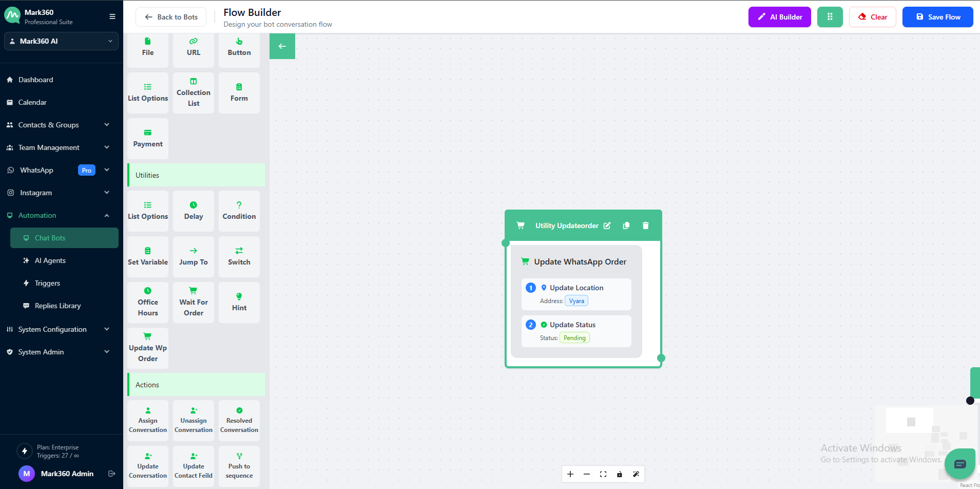The height and width of the screenshot is (489, 980).
Task: Go to the Dashboard menu item
Action: click(x=35, y=80)
